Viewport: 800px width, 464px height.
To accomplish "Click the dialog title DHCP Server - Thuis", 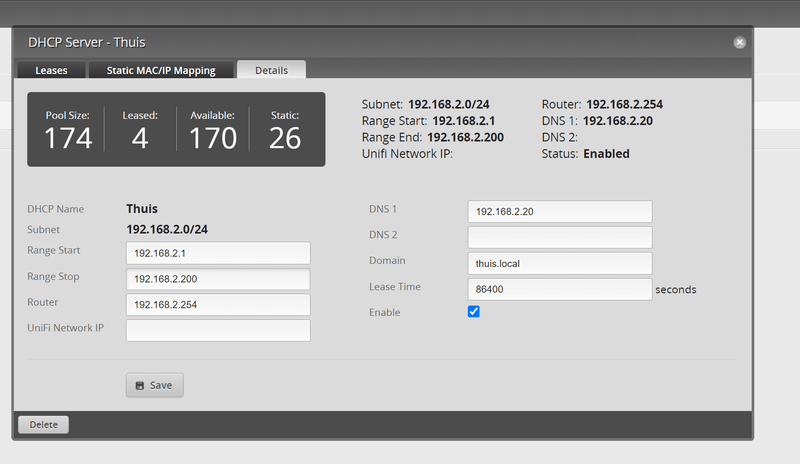I will (x=87, y=42).
